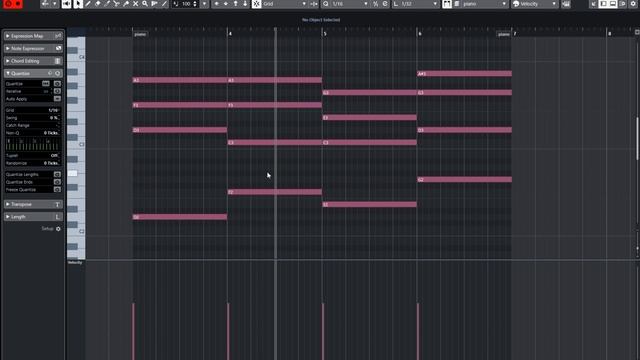Click Freeze Quantize apply button
The width and height of the screenshot is (640, 360).
(x=57, y=189)
